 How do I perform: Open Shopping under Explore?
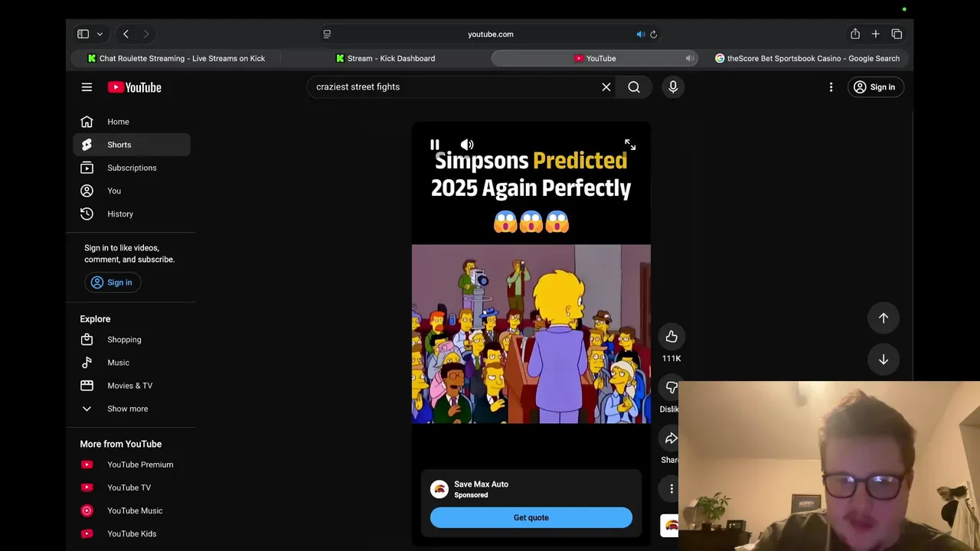pyautogui.click(x=132, y=340)
